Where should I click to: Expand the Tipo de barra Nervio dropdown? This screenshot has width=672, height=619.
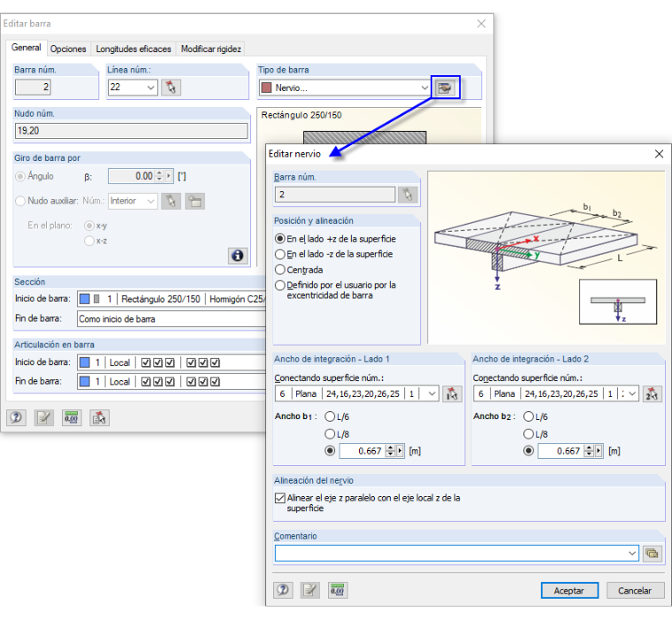[x=424, y=88]
